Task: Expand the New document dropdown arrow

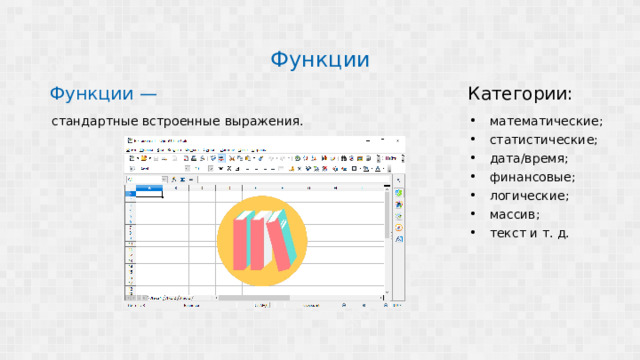Action: [x=138, y=158]
